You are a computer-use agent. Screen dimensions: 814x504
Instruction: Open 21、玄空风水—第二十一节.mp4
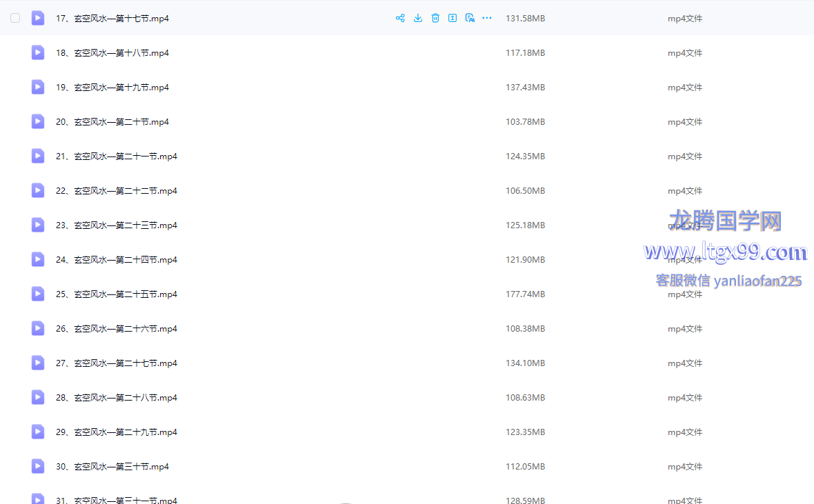(x=117, y=157)
